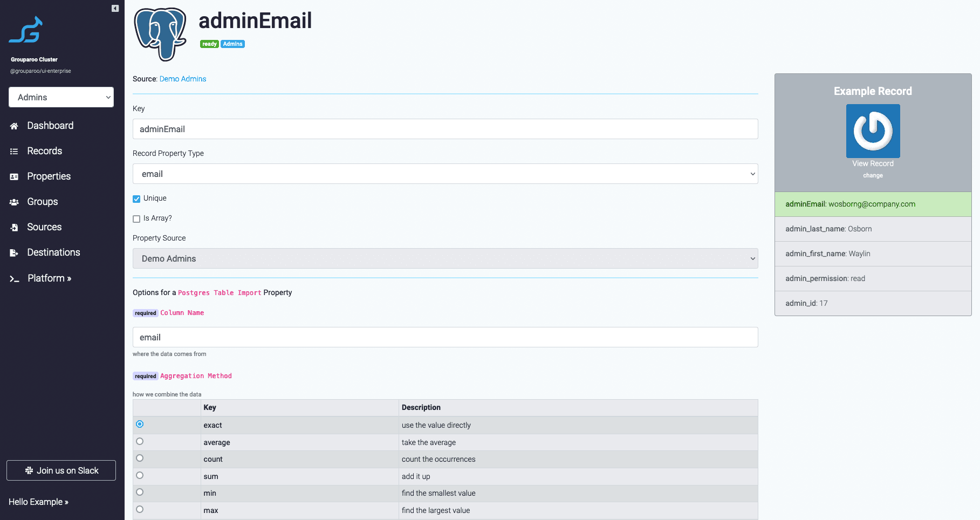Click the ready status badge
The width and height of the screenshot is (980, 520).
209,44
